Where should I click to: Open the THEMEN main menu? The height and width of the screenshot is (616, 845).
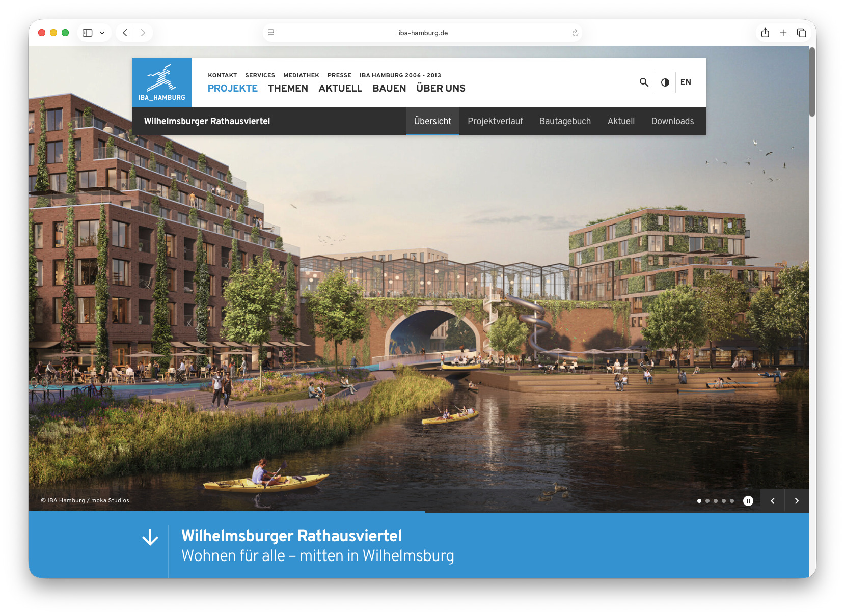tap(288, 88)
